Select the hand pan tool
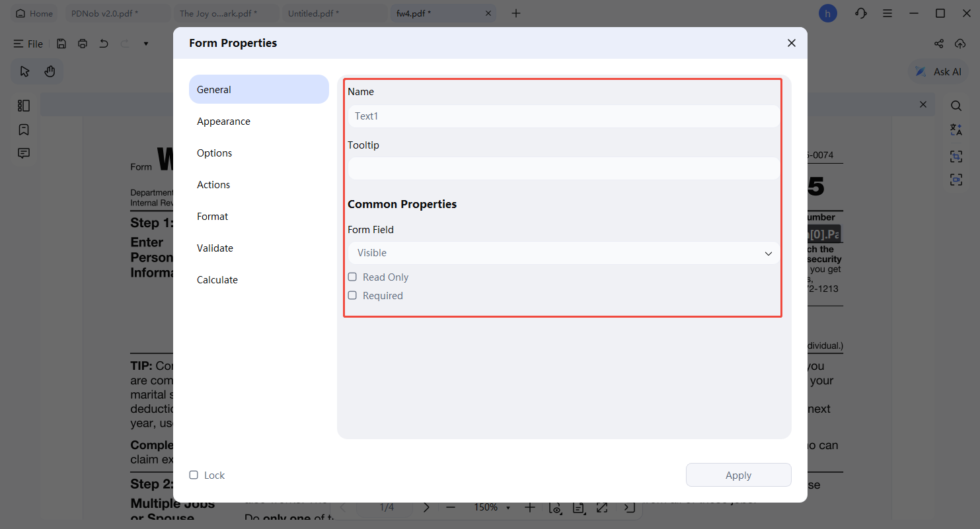This screenshot has width=980, height=529. pos(51,71)
